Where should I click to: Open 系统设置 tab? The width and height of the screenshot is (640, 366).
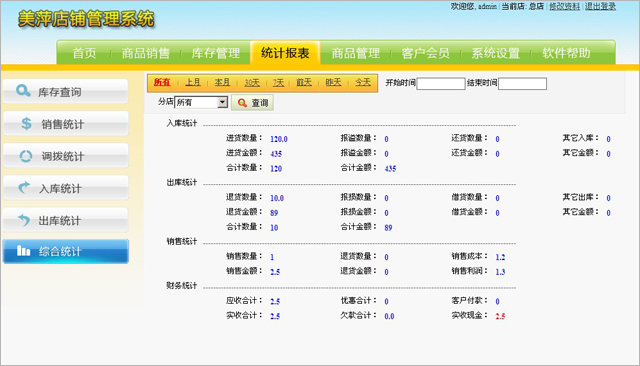(496, 53)
